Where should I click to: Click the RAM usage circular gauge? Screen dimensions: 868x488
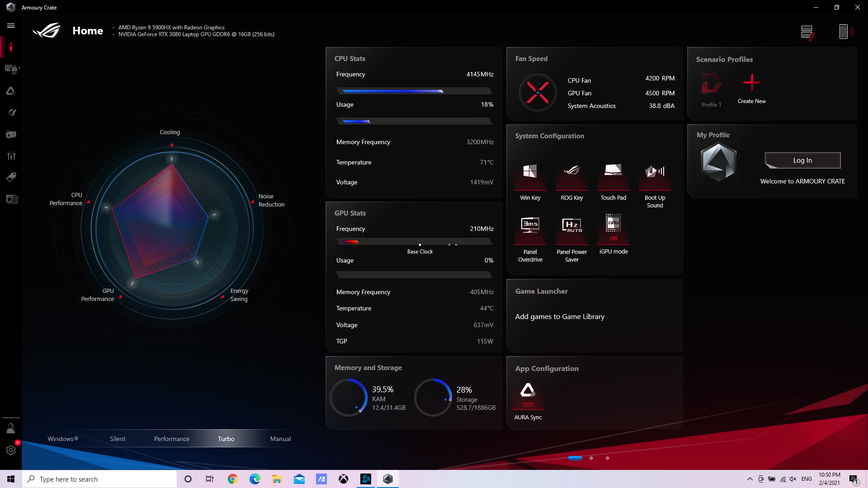(x=349, y=398)
